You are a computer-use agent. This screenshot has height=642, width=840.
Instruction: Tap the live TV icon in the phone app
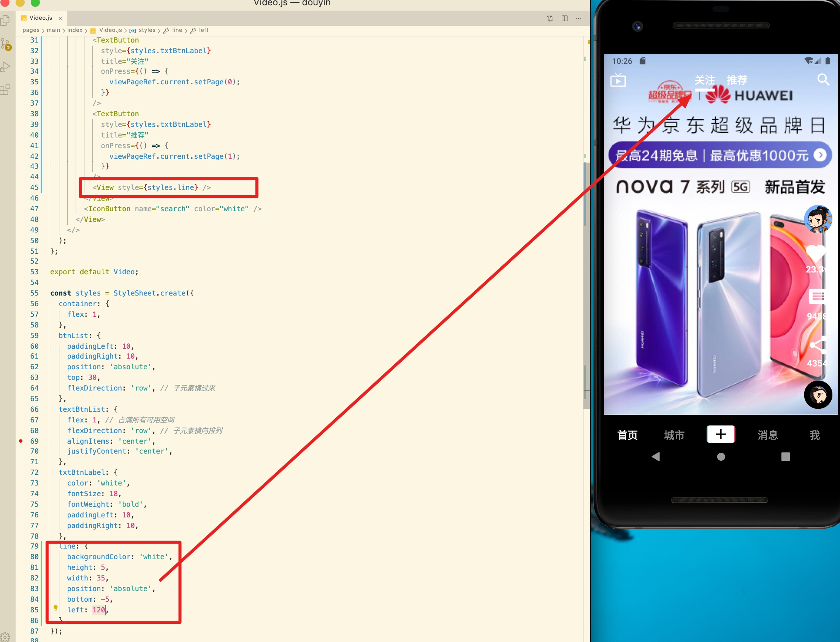tap(618, 80)
